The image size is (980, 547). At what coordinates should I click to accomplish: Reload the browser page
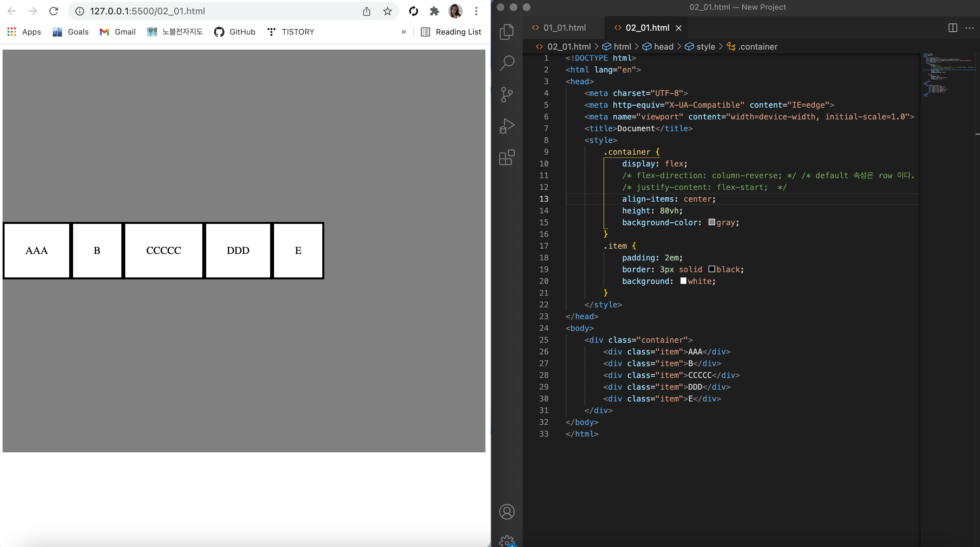(54, 11)
